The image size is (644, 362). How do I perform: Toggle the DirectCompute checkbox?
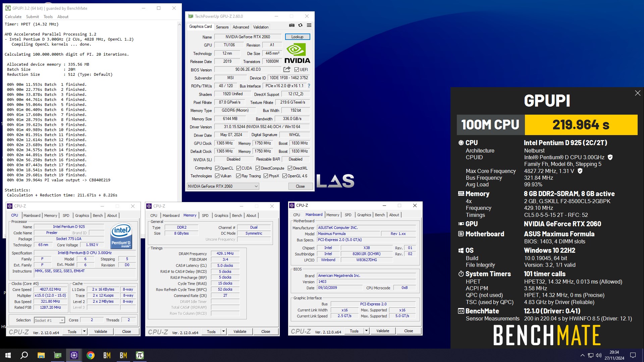click(x=258, y=168)
